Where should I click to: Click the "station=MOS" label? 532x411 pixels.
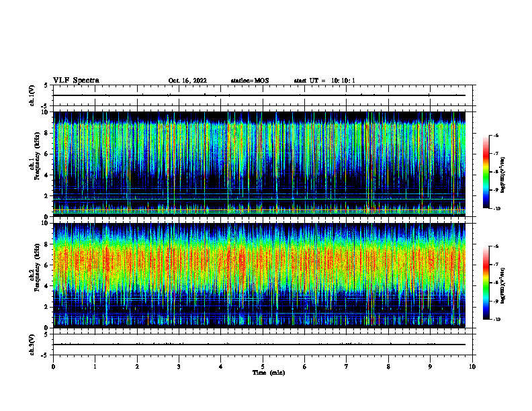coord(250,81)
